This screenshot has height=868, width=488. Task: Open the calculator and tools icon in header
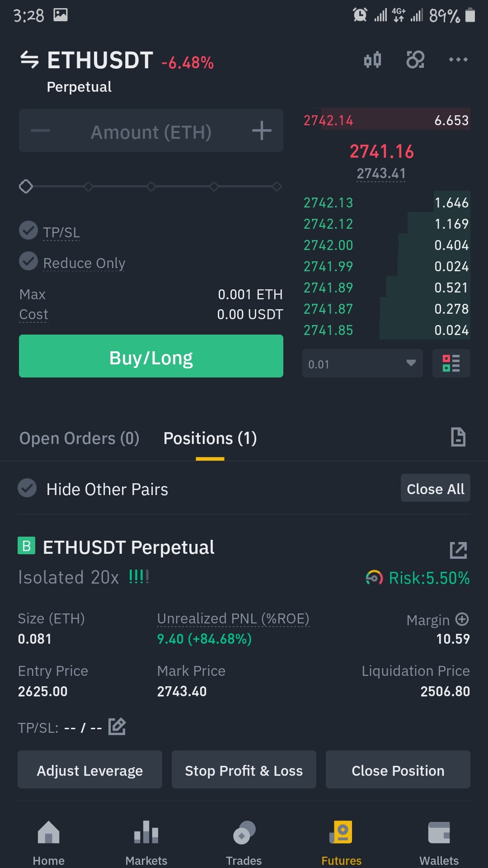pos(415,60)
